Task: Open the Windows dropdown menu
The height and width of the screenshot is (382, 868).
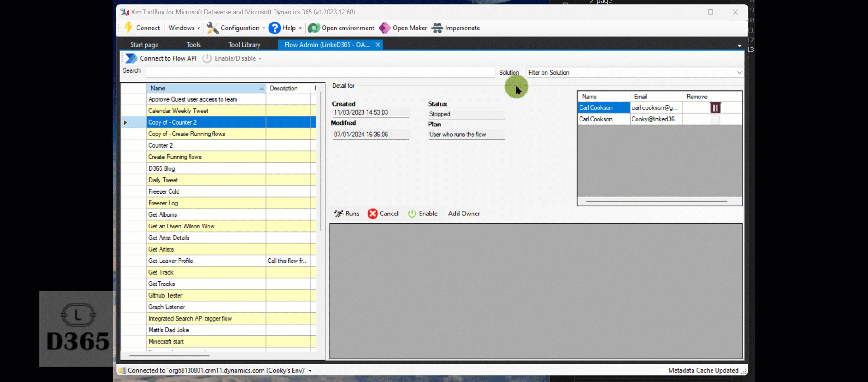Action: 184,28
